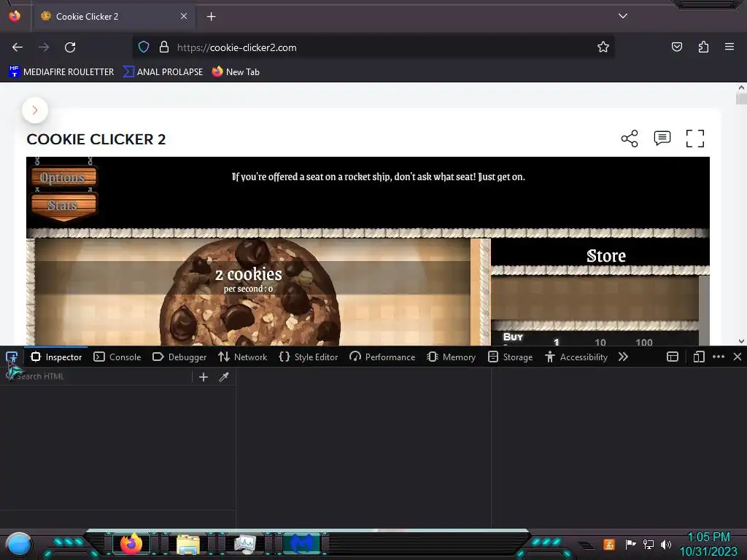Switch to the Debugger tab
Screen dimensions: 747x560
pos(179,357)
